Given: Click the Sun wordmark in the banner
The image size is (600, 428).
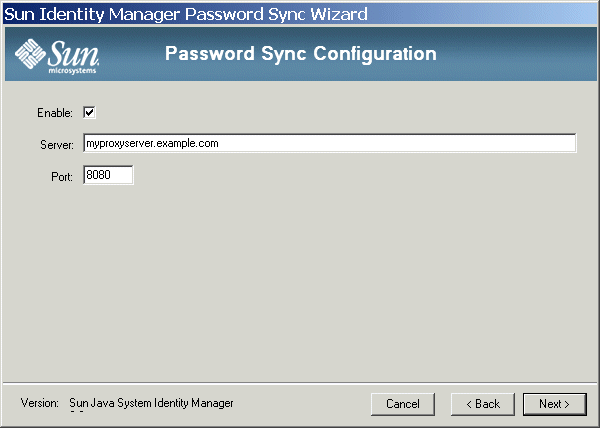Looking at the screenshot, I should coord(73,54).
